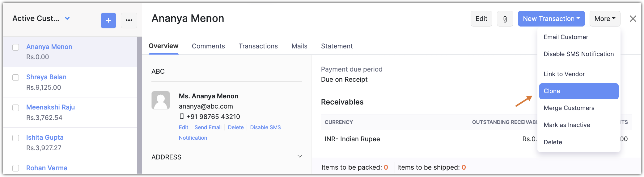Expand the New Transaction dropdown

[x=551, y=19]
